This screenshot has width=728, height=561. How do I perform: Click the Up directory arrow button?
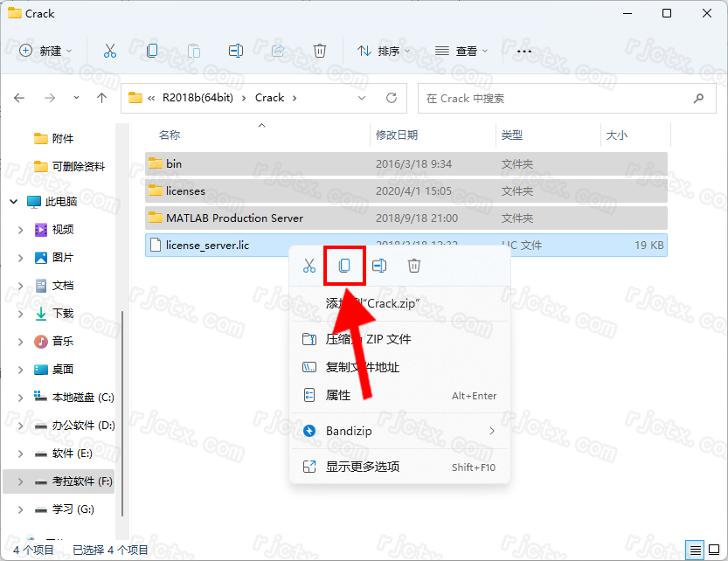click(101, 98)
